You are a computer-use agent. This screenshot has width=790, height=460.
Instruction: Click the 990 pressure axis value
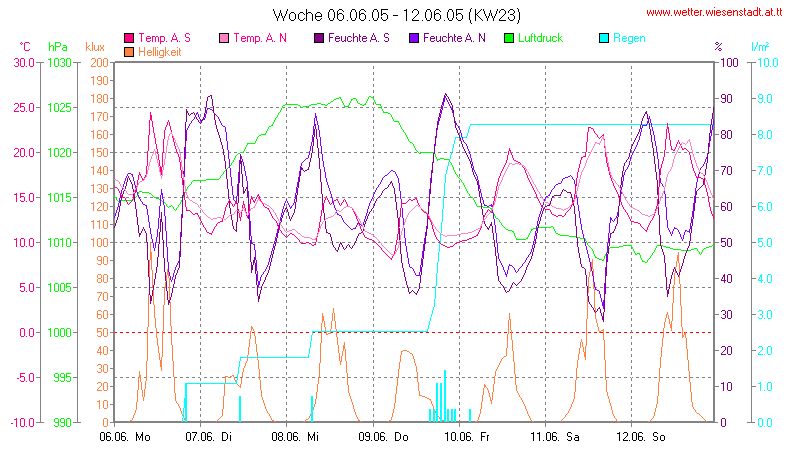(62, 423)
